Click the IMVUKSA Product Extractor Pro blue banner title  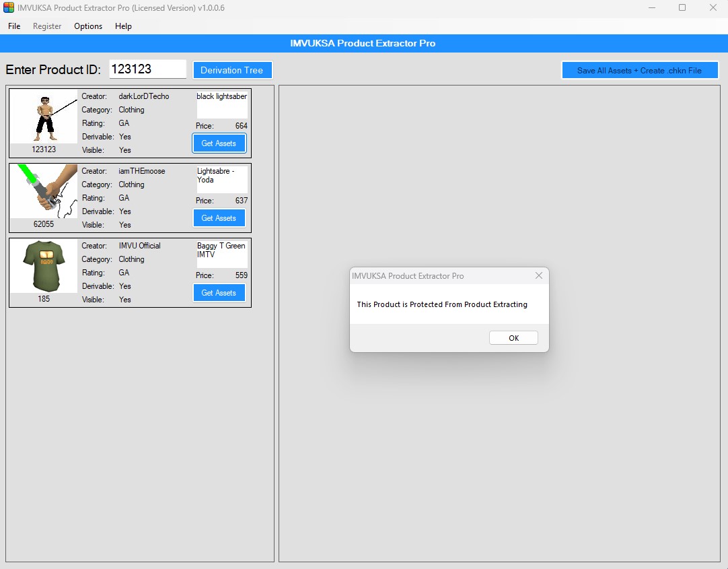pyautogui.click(x=363, y=43)
